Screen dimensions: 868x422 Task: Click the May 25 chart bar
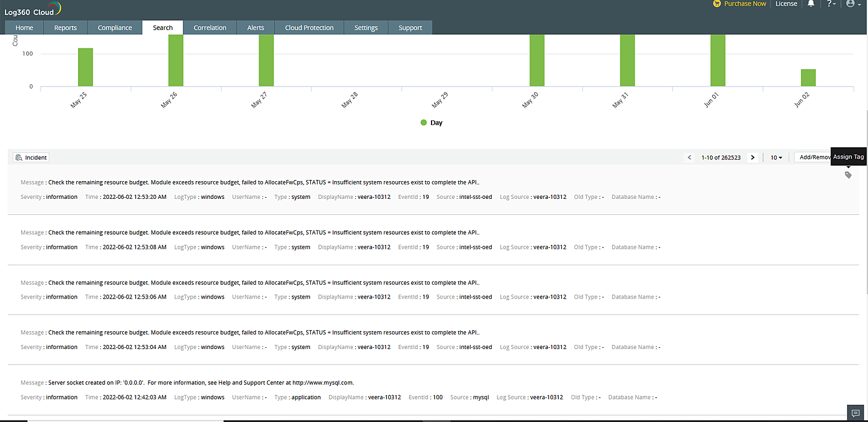85,67
